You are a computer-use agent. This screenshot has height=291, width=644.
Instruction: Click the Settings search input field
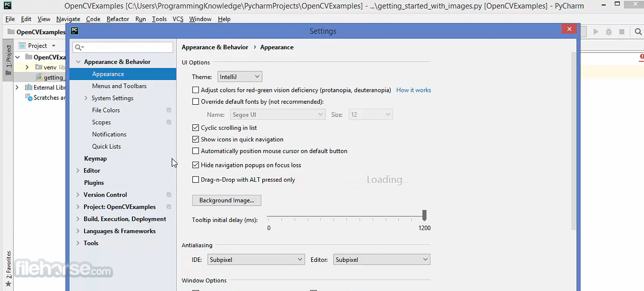(x=123, y=47)
